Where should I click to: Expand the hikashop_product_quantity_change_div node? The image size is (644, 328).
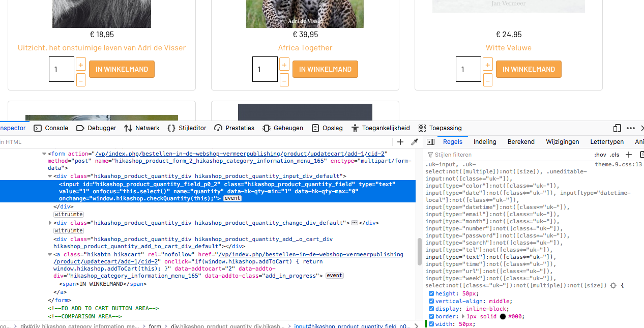click(50, 223)
